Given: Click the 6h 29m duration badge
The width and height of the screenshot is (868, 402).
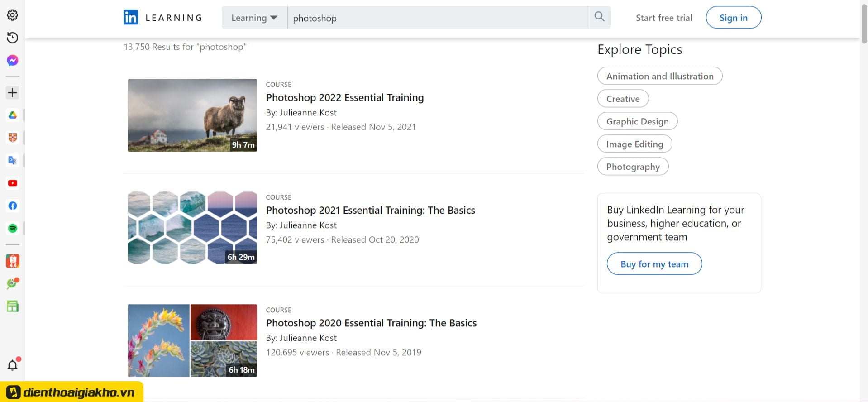Looking at the screenshot, I should pos(241,257).
